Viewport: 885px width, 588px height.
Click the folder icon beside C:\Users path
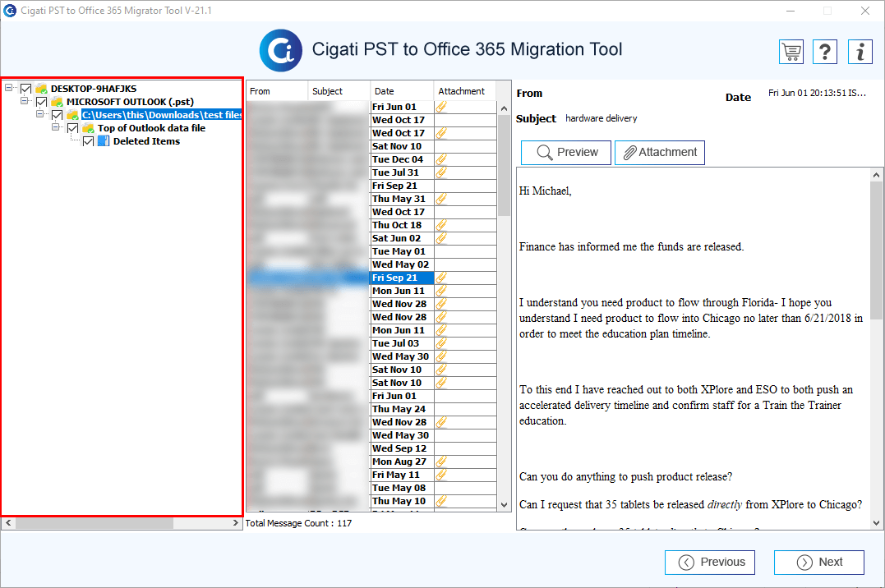coord(73,115)
